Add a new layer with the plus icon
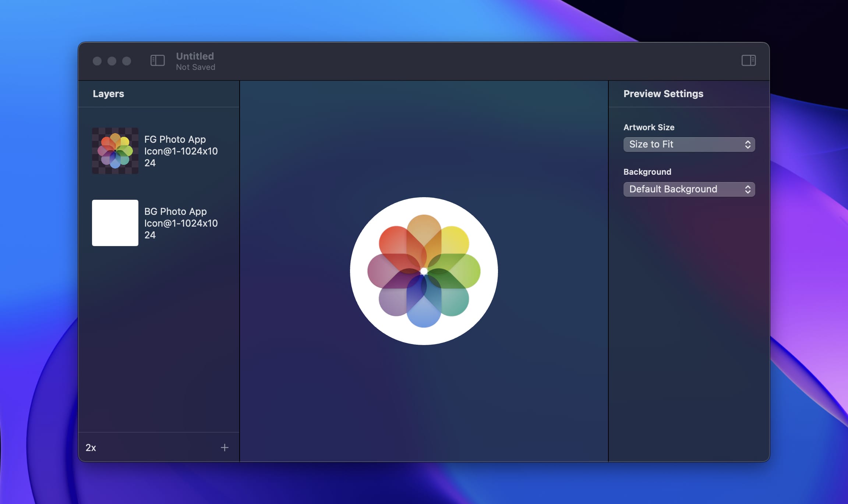Viewport: 848px width, 504px height. 225,448
